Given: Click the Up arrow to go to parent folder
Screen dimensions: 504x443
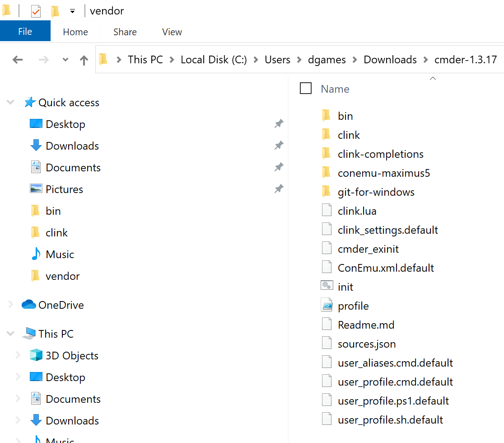Looking at the screenshot, I should (x=84, y=59).
